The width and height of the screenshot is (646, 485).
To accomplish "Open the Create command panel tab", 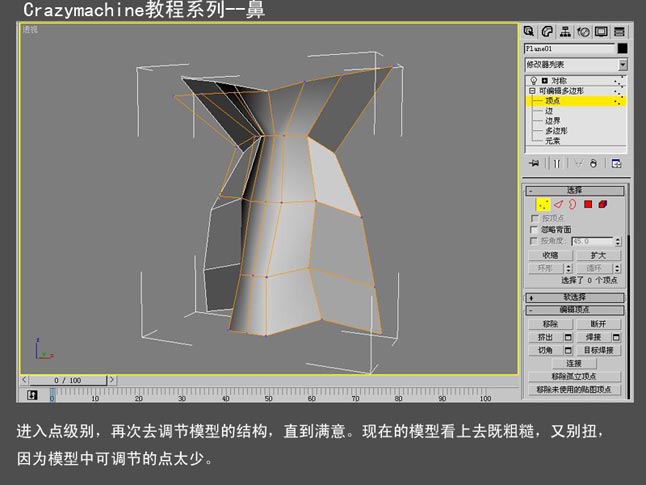I will click(529, 32).
